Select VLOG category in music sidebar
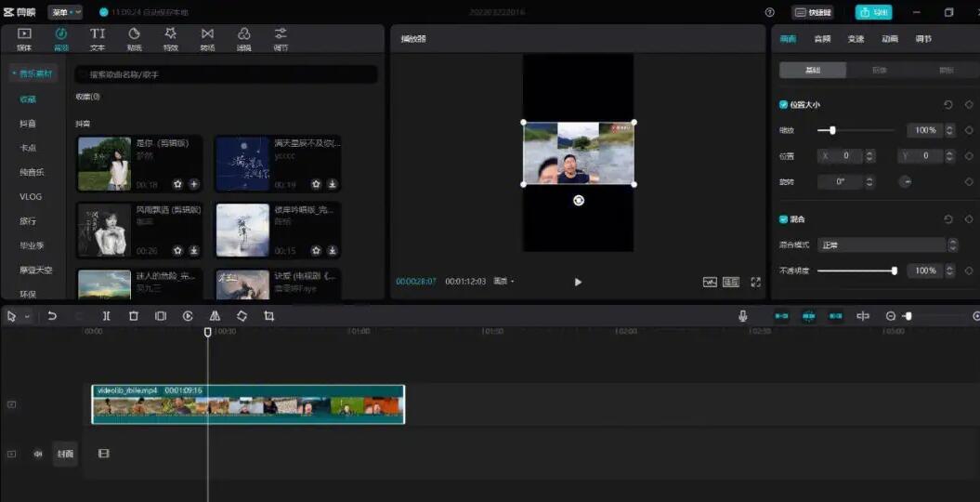 (x=31, y=197)
